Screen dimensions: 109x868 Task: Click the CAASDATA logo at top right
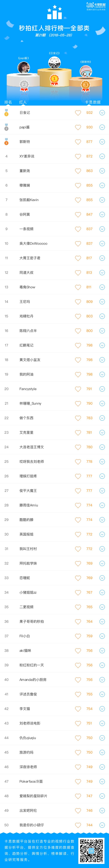[96, 6]
